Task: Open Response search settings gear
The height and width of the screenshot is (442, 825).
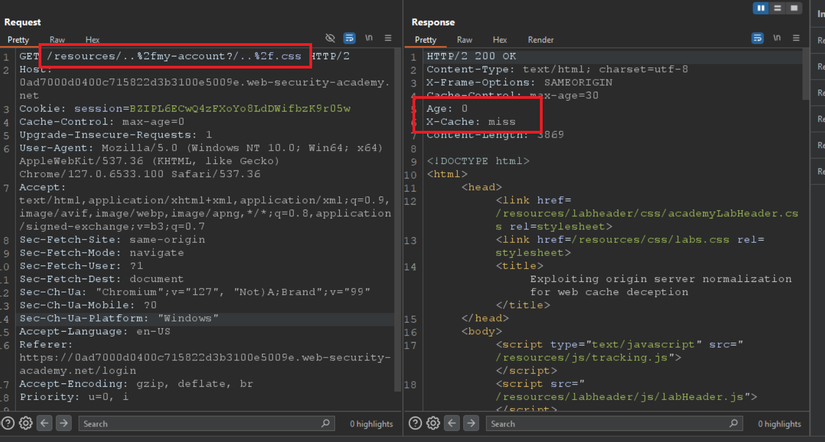Action: pyautogui.click(x=433, y=423)
